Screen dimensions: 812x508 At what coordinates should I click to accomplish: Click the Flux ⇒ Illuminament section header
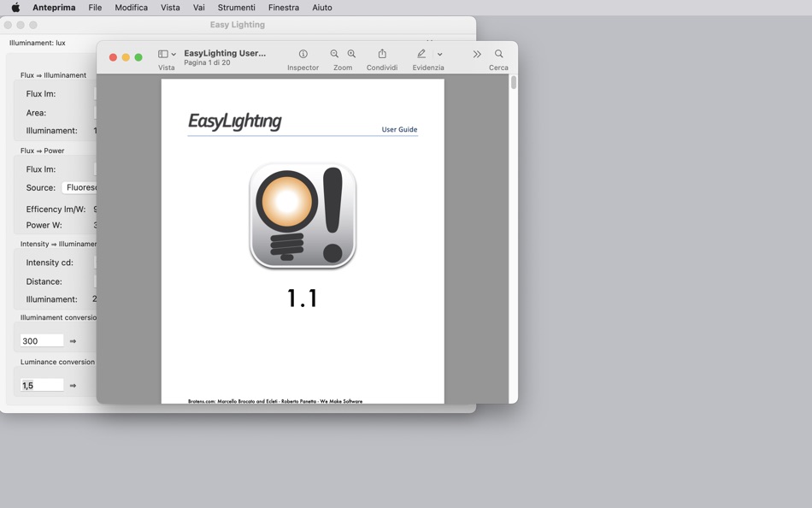(53, 75)
